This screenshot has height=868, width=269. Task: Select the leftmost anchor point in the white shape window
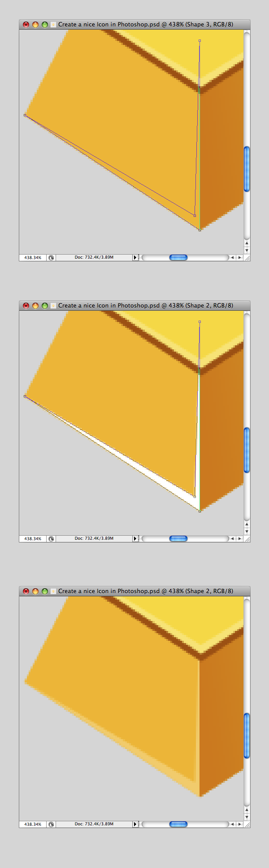tap(25, 397)
